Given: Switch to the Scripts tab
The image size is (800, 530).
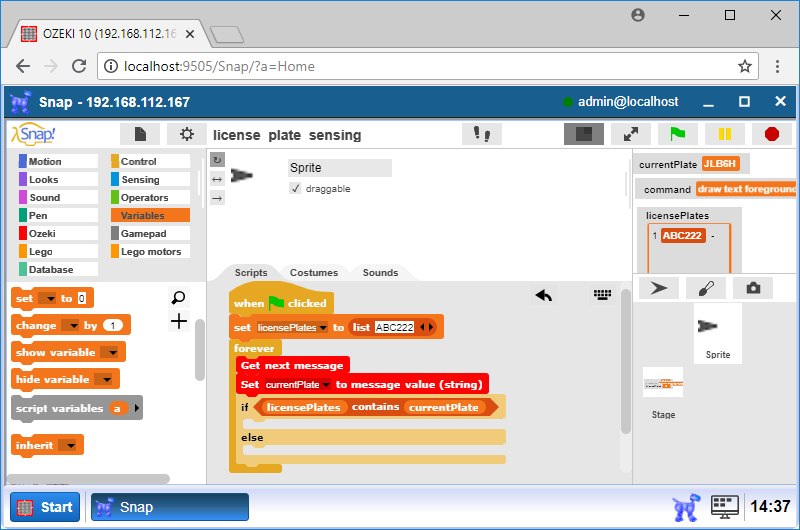Looking at the screenshot, I should click(251, 272).
